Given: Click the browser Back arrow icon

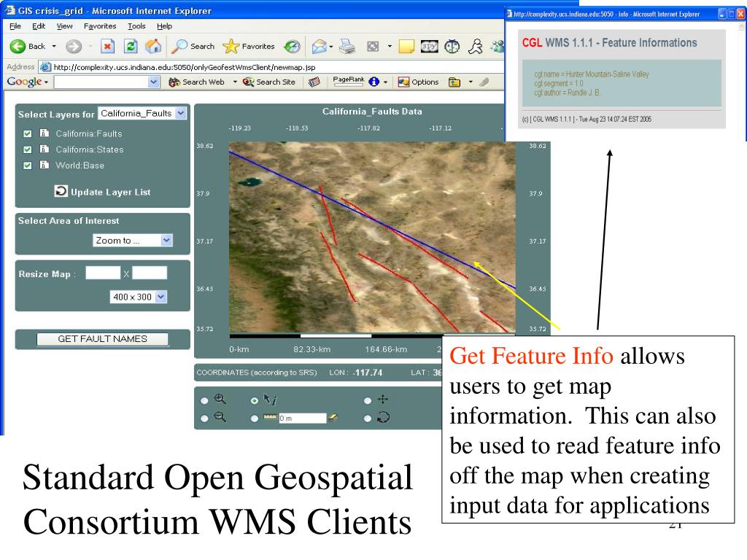Looking at the screenshot, I should (x=18, y=46).
